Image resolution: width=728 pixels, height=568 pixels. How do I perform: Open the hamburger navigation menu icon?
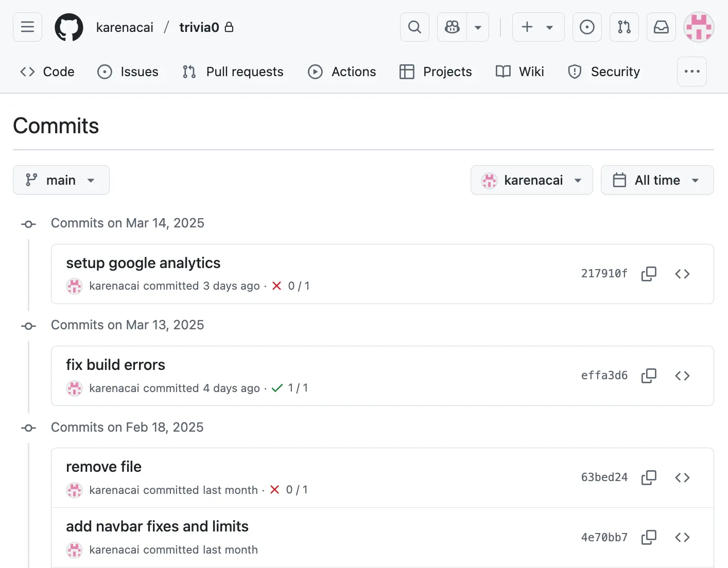point(27,27)
